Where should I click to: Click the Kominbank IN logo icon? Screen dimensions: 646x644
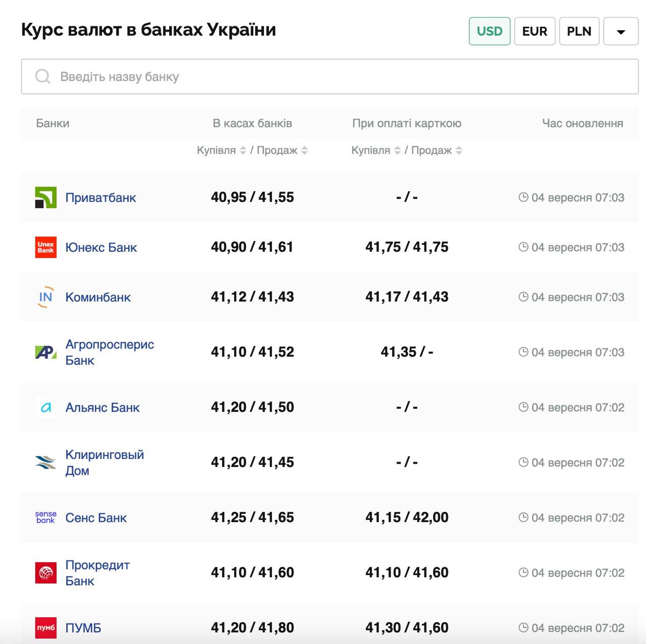pos(45,297)
